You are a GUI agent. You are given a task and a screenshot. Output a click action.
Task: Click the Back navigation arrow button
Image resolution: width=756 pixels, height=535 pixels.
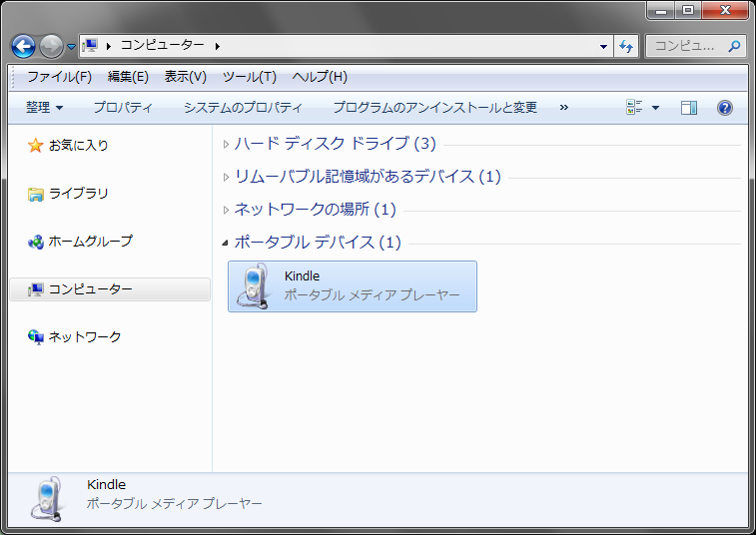tap(23, 46)
